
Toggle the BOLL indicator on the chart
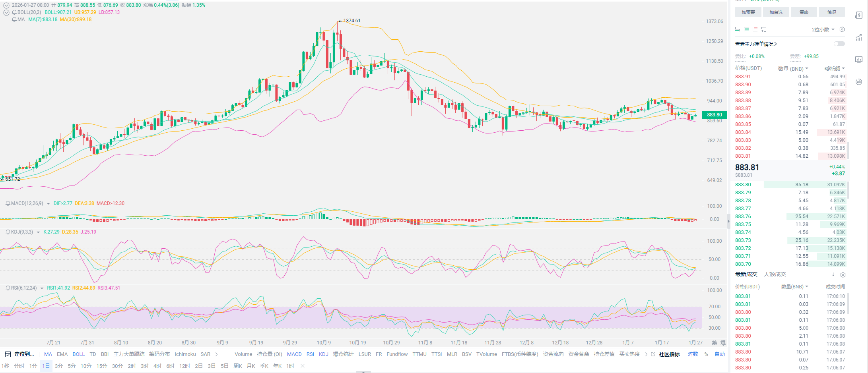coord(78,354)
